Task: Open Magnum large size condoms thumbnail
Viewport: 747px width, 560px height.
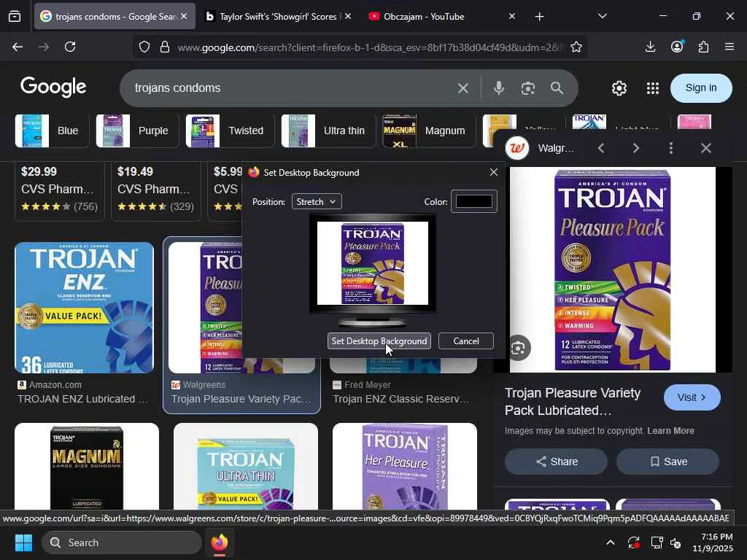Action: point(87,467)
